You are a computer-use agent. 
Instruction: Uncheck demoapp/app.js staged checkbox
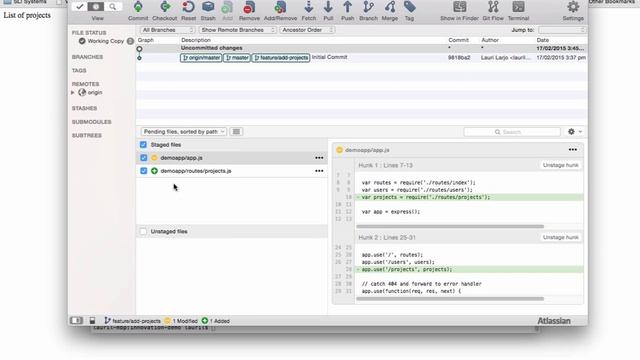143,158
